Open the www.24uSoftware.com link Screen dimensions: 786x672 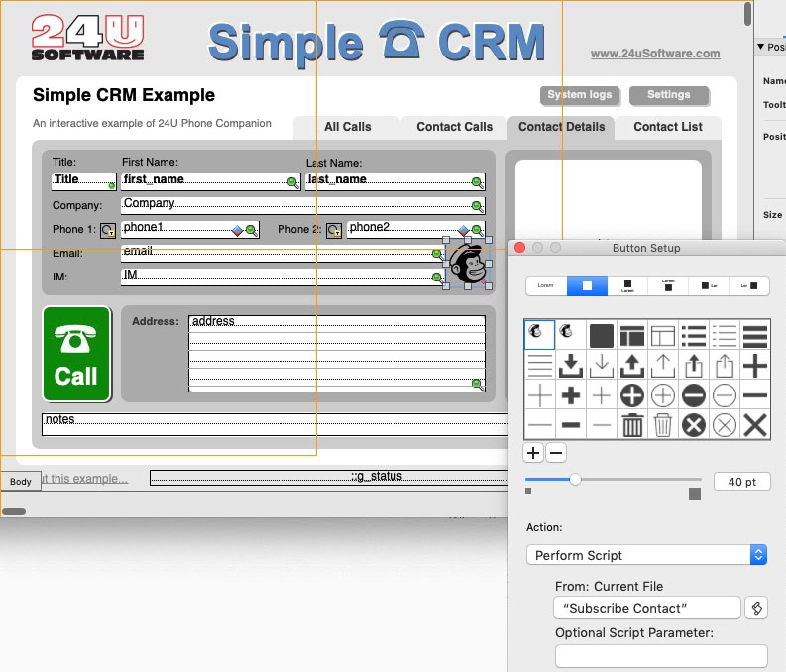654,54
